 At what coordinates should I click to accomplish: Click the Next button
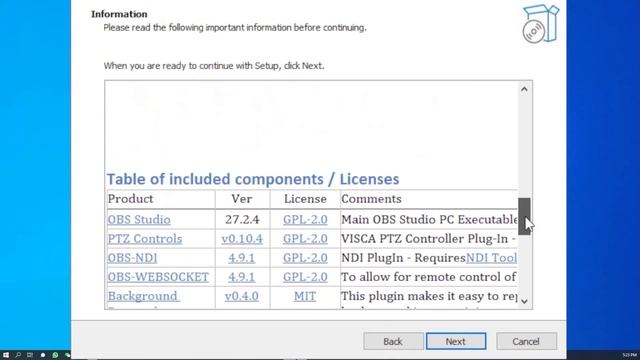click(x=456, y=341)
